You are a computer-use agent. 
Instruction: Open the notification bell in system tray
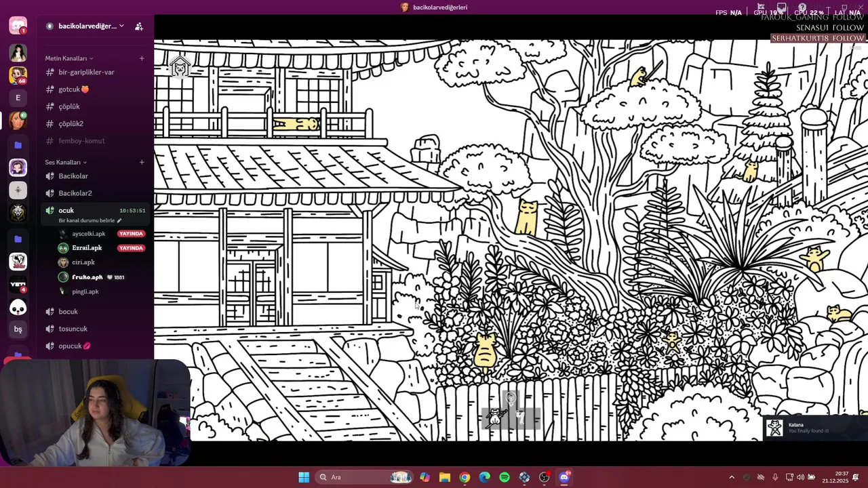(x=856, y=477)
